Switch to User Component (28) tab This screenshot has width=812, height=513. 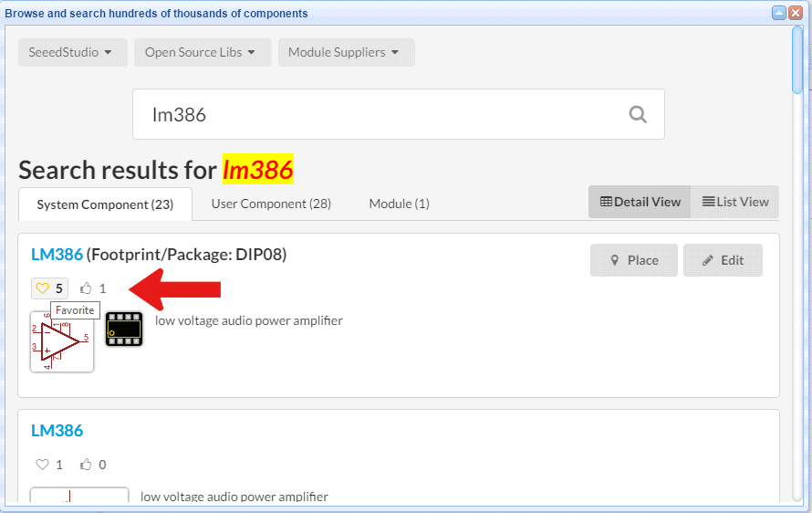pyautogui.click(x=271, y=204)
